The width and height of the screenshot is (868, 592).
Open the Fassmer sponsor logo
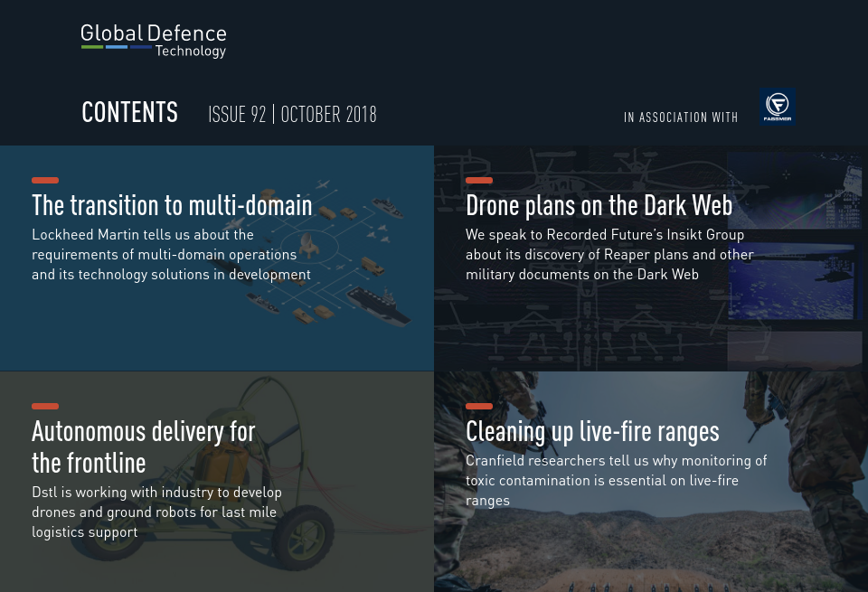coord(778,107)
